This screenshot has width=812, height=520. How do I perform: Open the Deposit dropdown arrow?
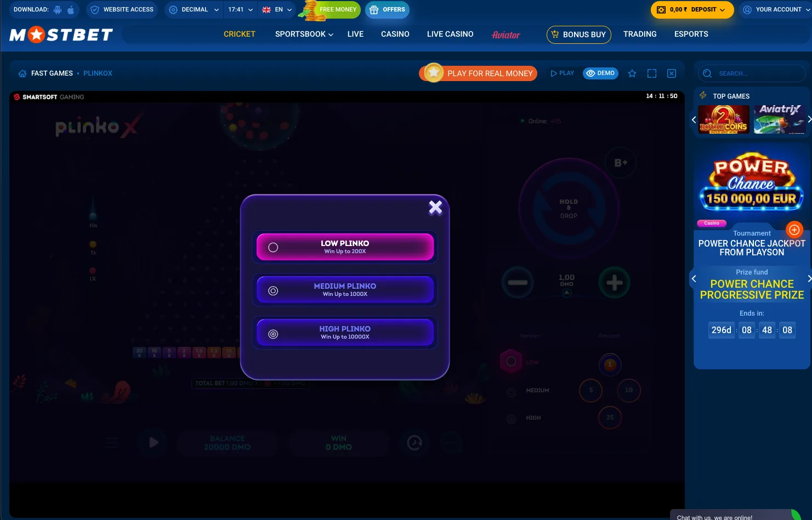click(722, 10)
